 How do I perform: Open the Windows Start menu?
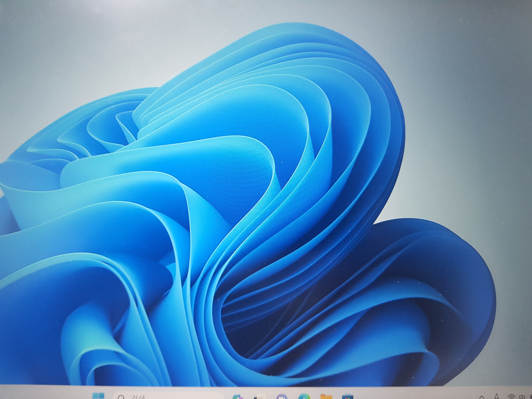coord(98,396)
